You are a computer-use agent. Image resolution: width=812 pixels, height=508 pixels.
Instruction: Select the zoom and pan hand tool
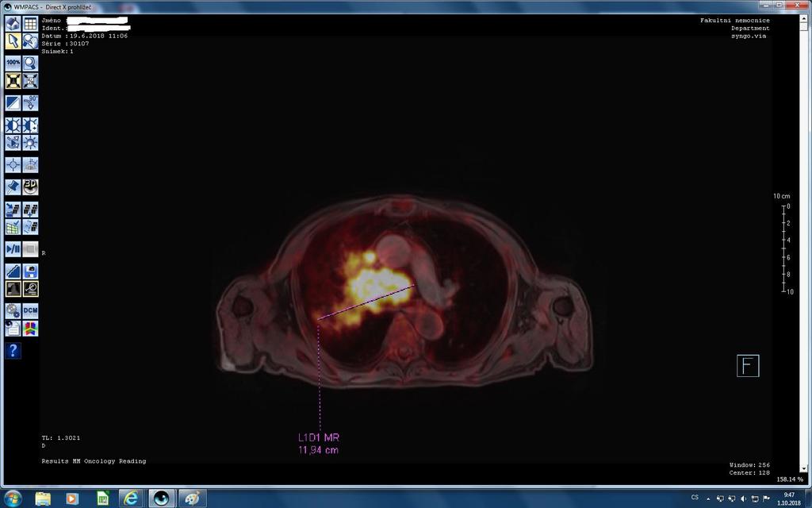tap(31, 41)
